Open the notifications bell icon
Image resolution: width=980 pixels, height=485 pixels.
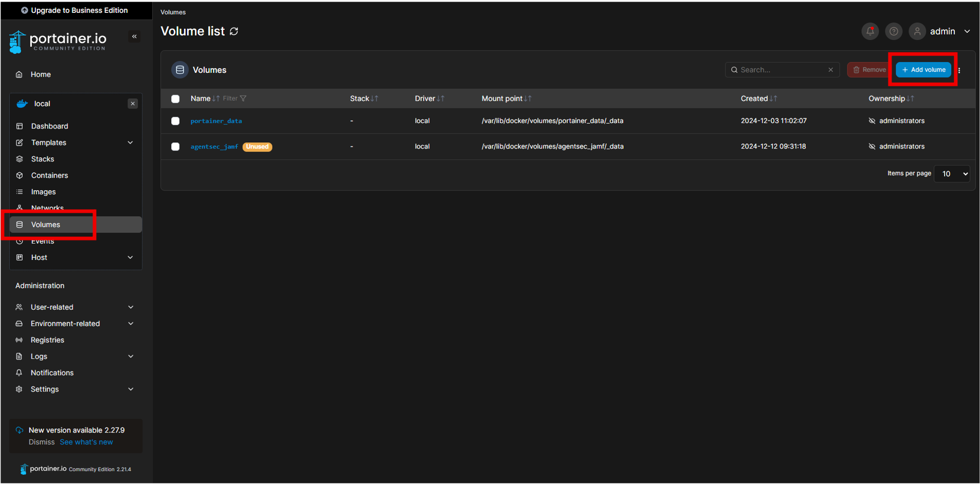click(x=870, y=31)
